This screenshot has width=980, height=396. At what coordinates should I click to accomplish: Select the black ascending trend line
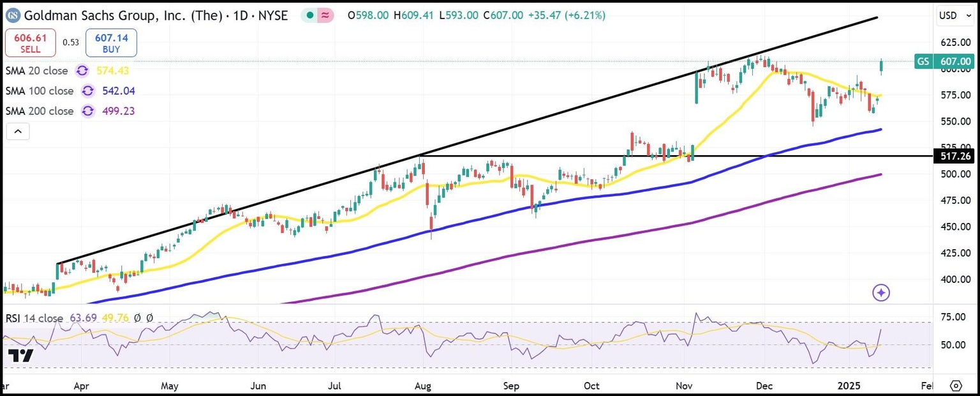468,141
